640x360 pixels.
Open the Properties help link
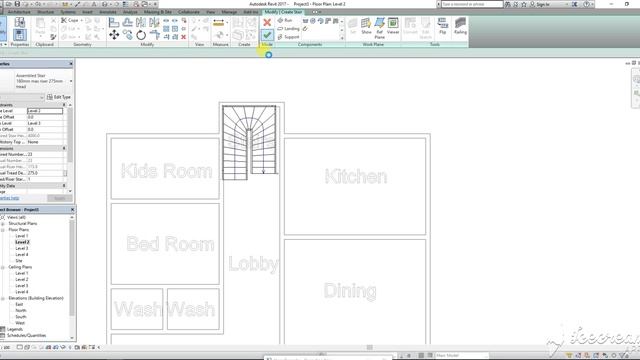click(x=9, y=198)
